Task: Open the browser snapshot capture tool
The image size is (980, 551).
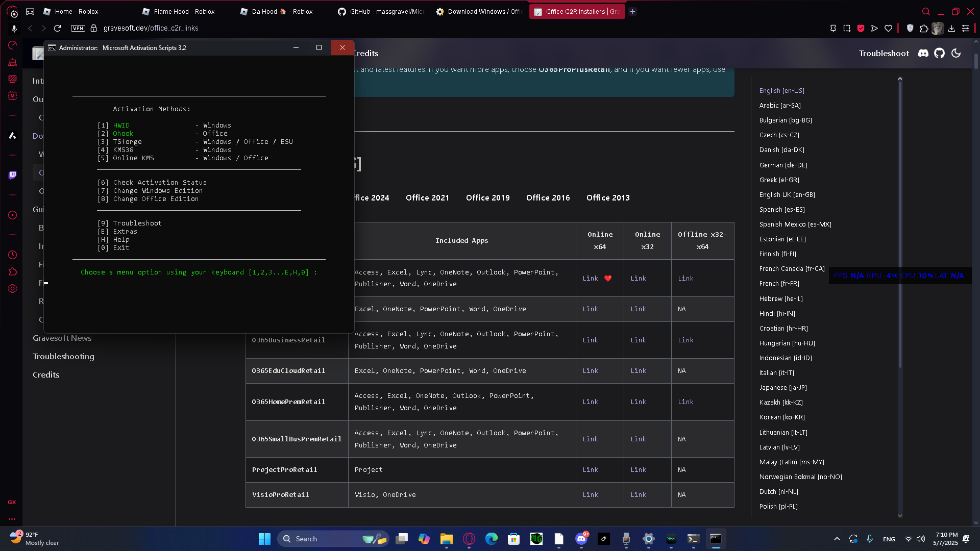Action: [x=847, y=29]
